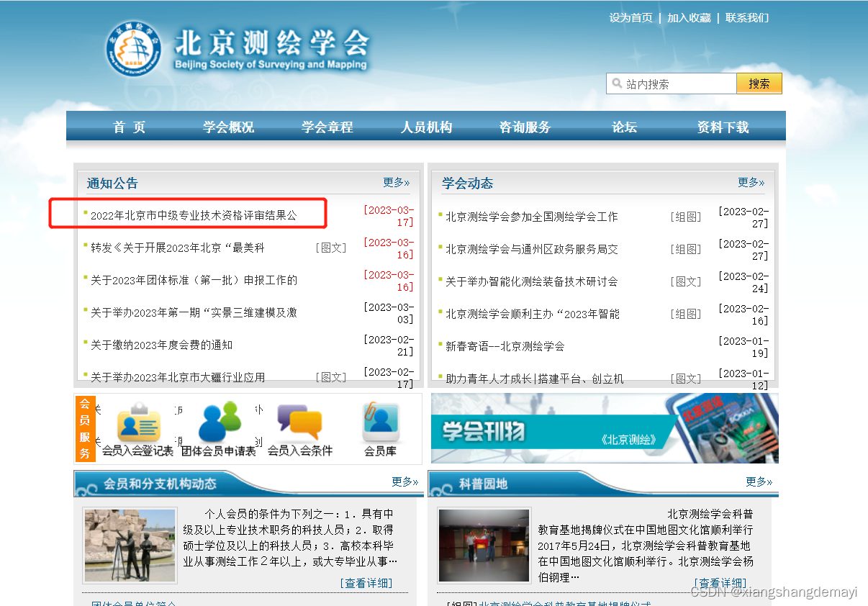Open 论坛 navigation item
This screenshot has width=868, height=606.
pyautogui.click(x=625, y=127)
